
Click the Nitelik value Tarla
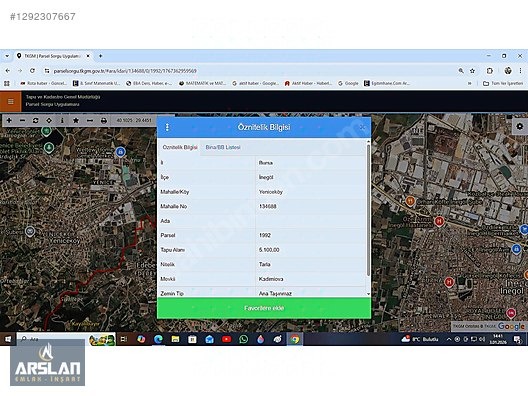pos(265,264)
